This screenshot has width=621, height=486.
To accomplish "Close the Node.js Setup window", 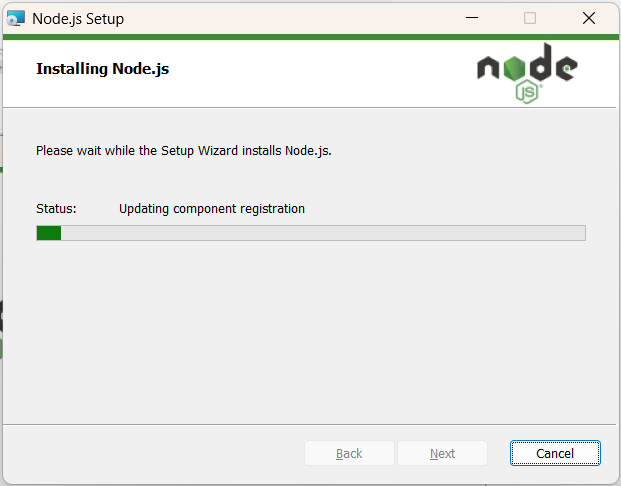I will [589, 18].
